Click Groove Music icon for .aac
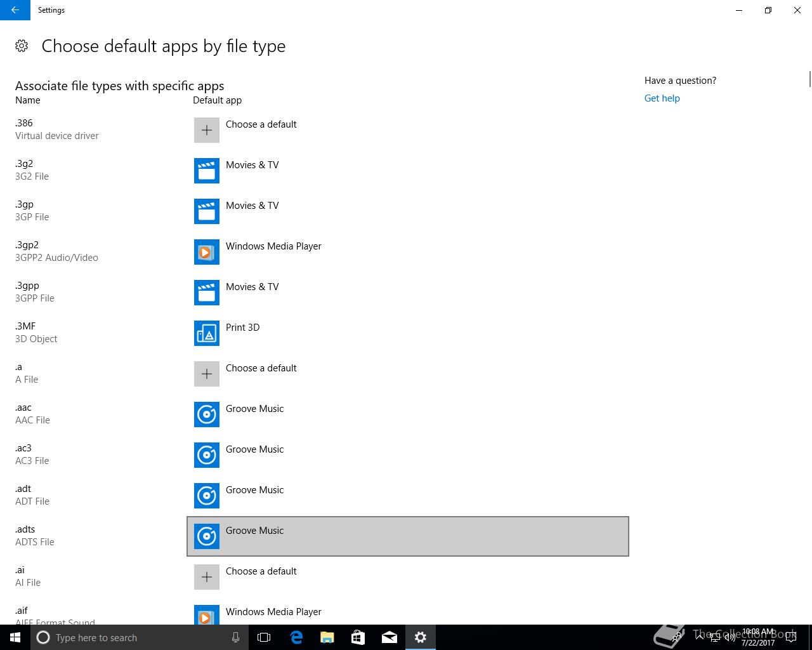Image resolution: width=812 pixels, height=650 pixels. coord(207,415)
